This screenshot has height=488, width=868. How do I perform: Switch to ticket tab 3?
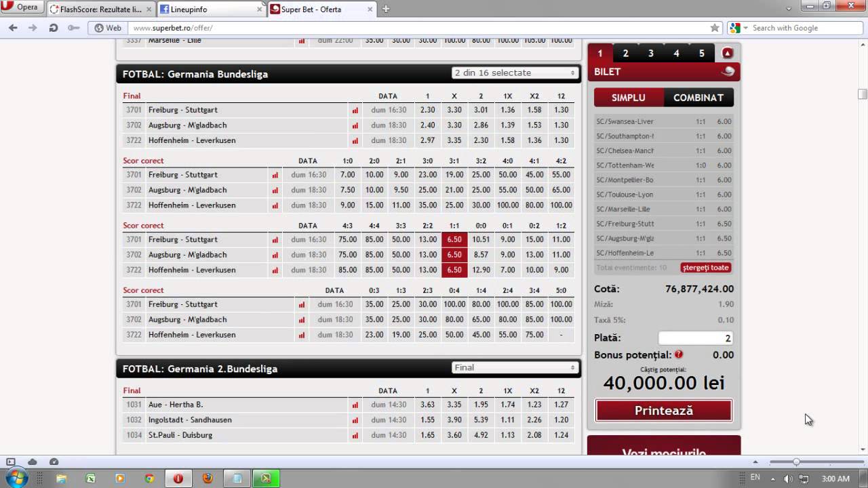(651, 53)
